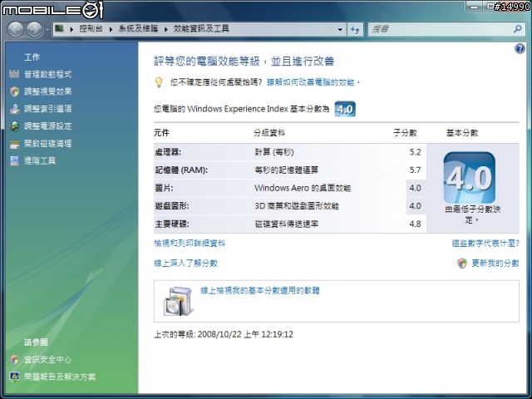Click the large 4.0 base score graphic
This screenshot has height=399, width=532.
tap(469, 178)
